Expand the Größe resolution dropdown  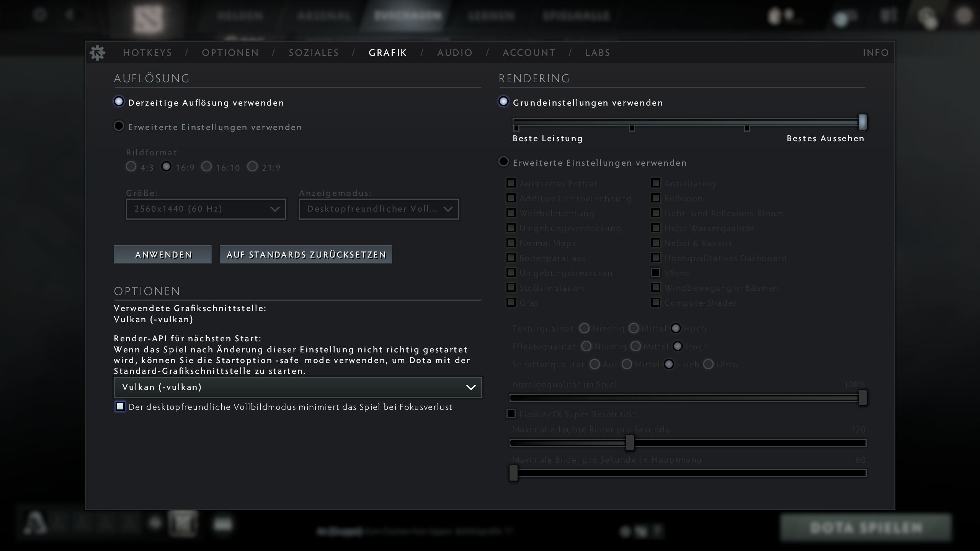point(206,209)
